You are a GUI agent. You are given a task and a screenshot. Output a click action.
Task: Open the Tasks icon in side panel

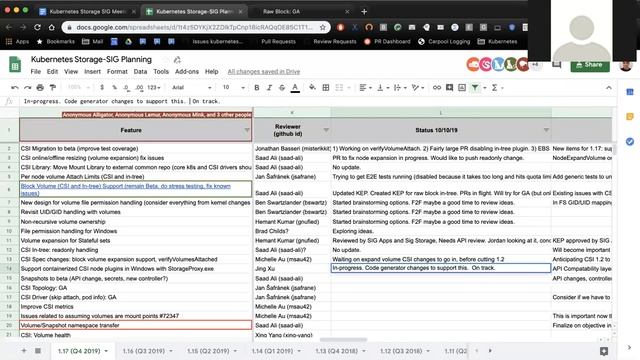pos(630,142)
